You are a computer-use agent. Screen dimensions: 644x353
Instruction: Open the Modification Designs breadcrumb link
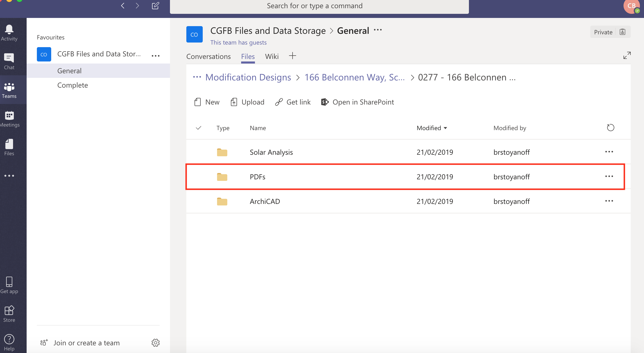(x=248, y=77)
